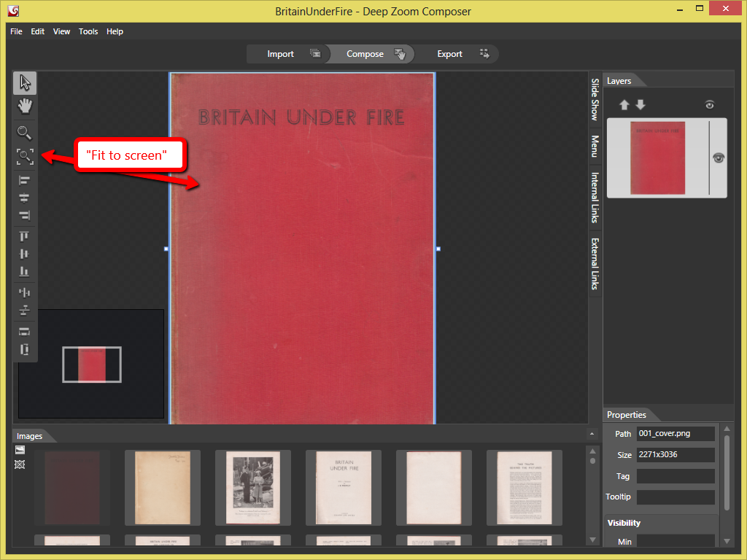Screen dimensions: 747x560
Task: Make selected images the same width
Action: (x=24, y=332)
